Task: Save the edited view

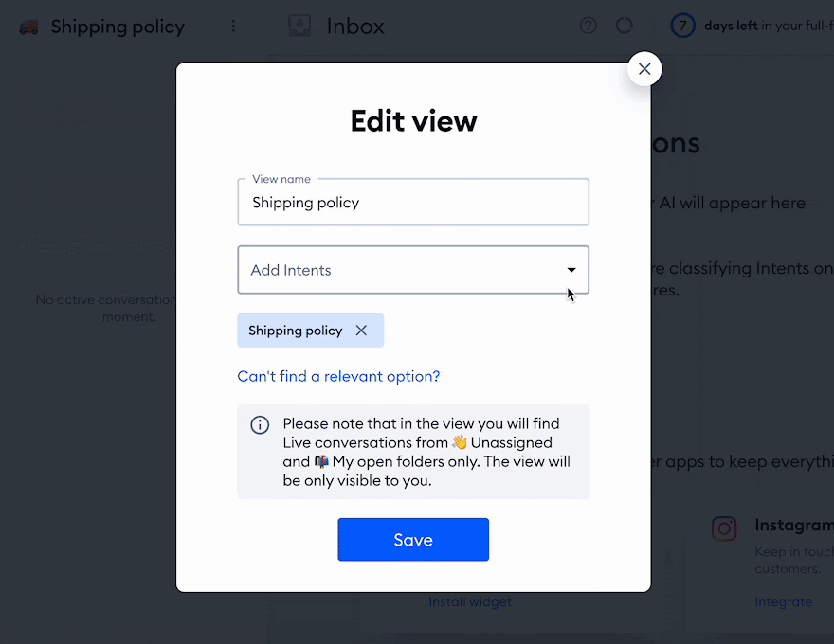Action: point(413,539)
